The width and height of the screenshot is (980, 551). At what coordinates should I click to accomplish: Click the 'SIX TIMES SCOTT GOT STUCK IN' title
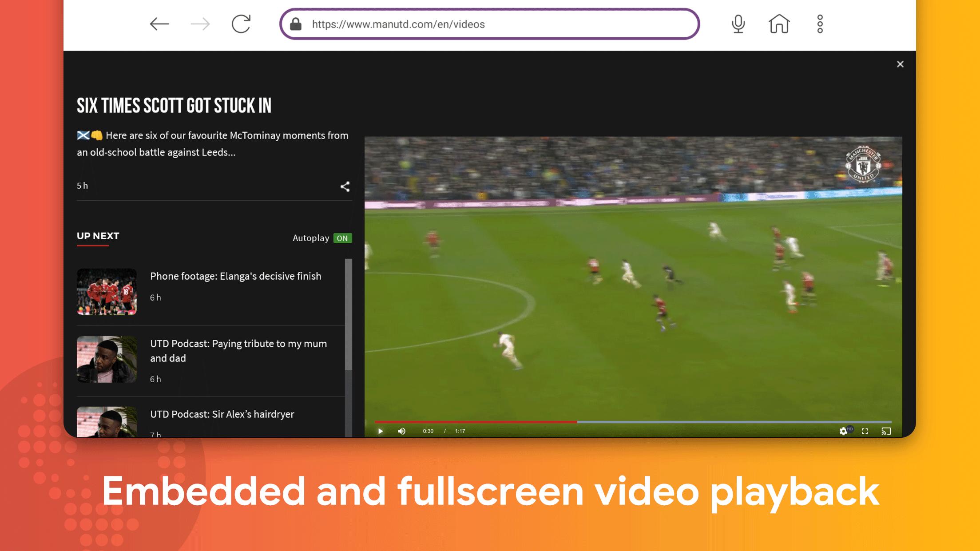pos(174,106)
